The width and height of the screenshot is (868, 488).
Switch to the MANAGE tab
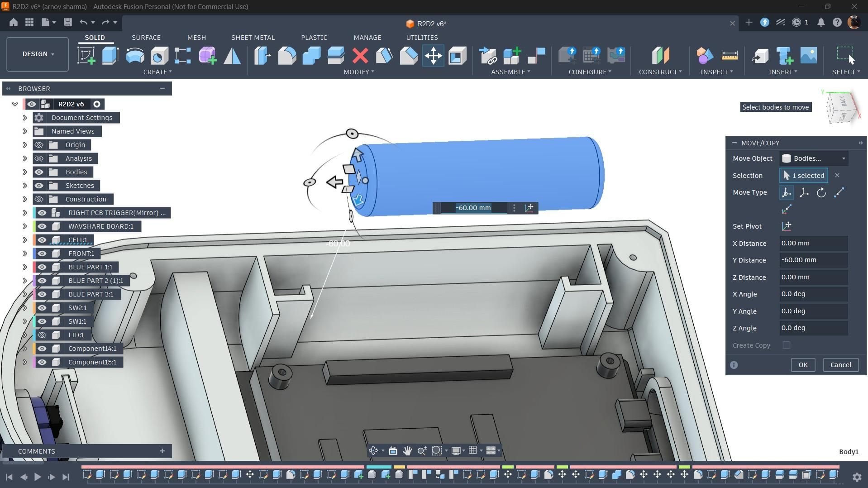(367, 38)
